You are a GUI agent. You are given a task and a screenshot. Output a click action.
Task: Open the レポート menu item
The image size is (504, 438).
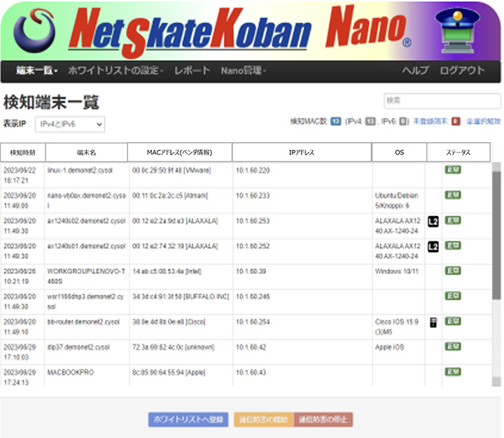[x=192, y=70]
